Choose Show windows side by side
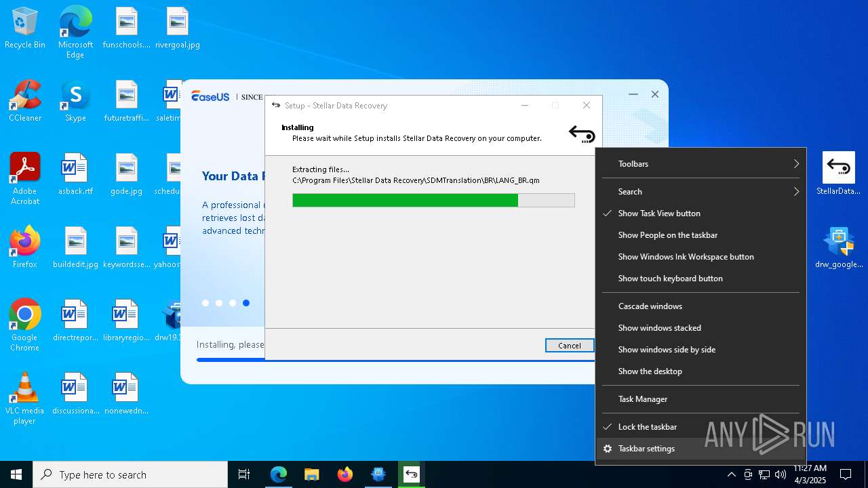This screenshot has height=488, width=868. [701, 350]
